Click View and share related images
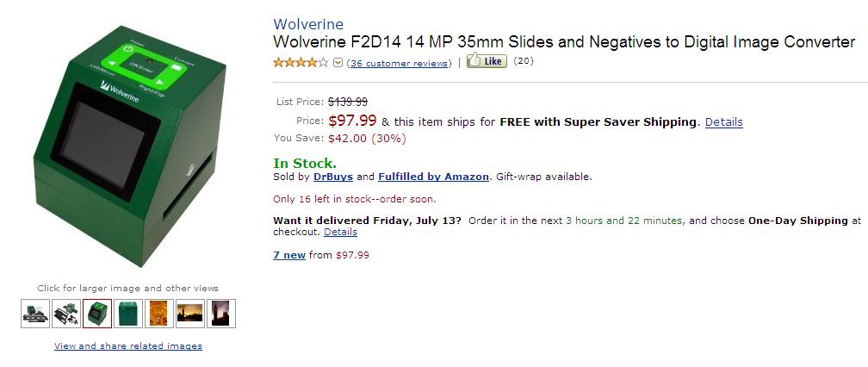This screenshot has width=868, height=367. coord(127,346)
